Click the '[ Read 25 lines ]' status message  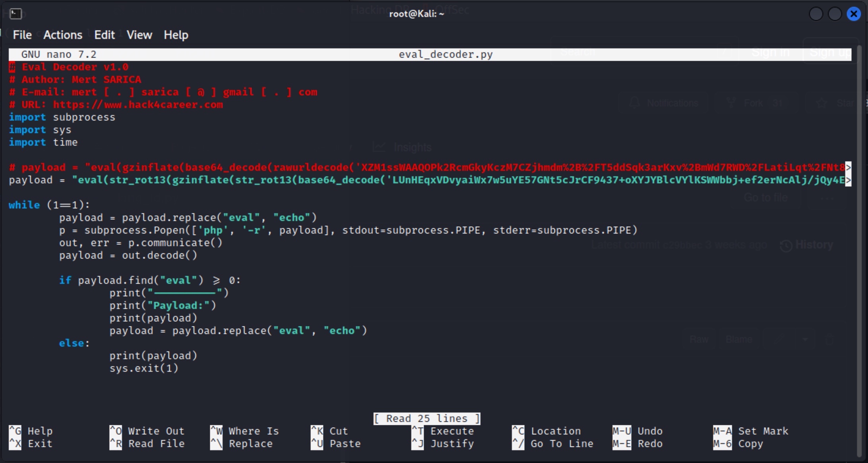[427, 419]
